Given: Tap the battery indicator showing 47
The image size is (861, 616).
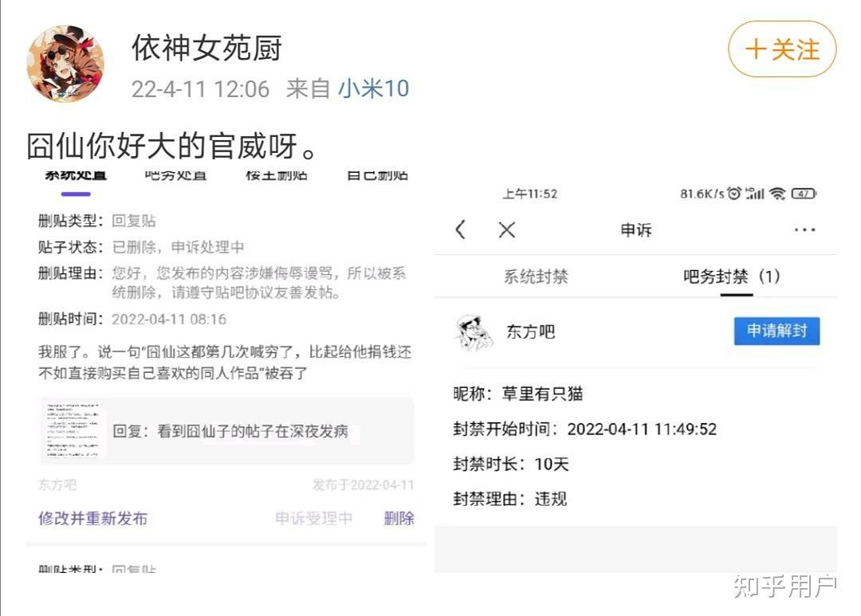Looking at the screenshot, I should (x=803, y=194).
